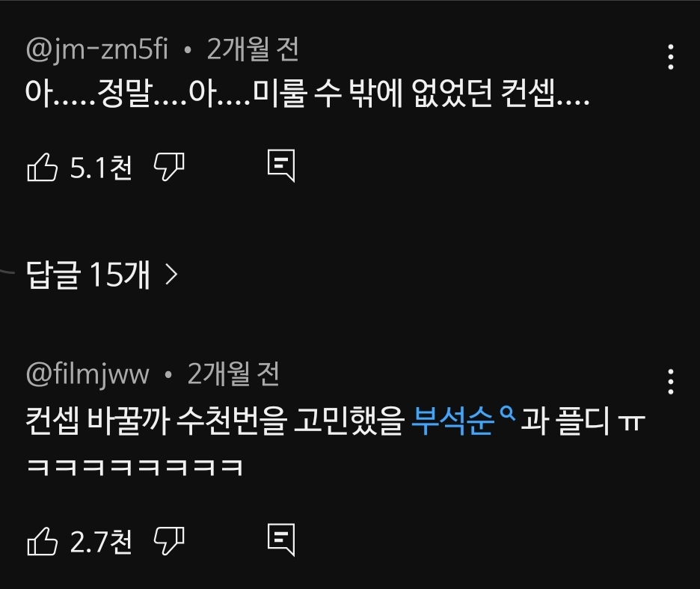Click the 2.7천 like count
Image resolution: width=700 pixels, height=589 pixels.
coord(101,542)
